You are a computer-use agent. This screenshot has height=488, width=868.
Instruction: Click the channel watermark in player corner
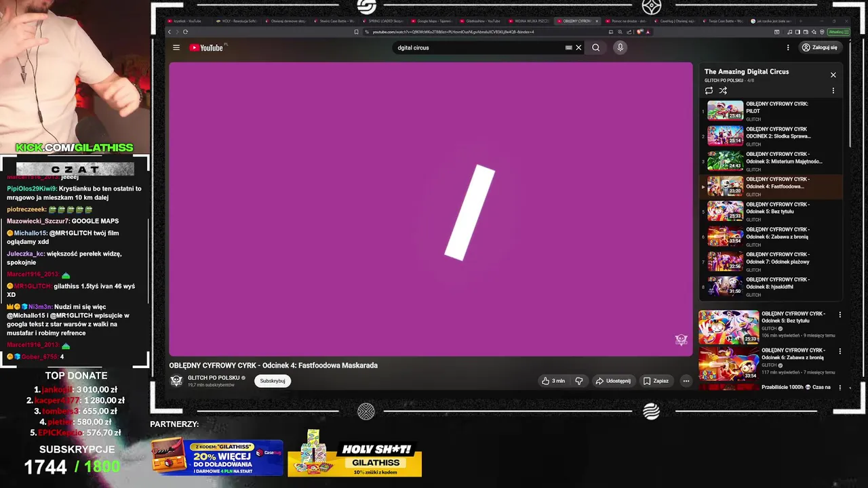point(681,340)
